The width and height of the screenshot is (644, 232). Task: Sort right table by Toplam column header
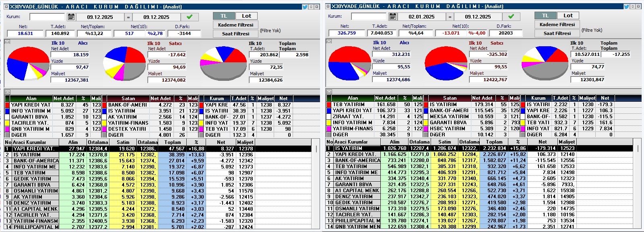[494, 142]
